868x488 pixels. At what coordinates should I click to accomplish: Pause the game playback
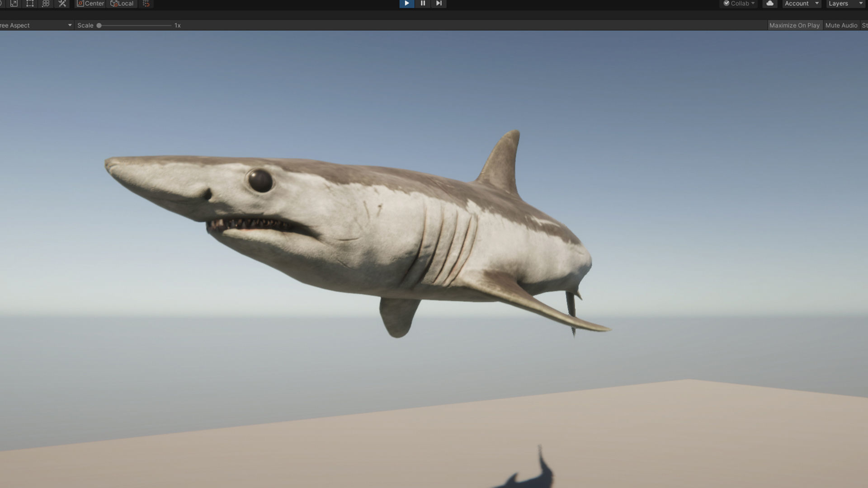click(423, 3)
